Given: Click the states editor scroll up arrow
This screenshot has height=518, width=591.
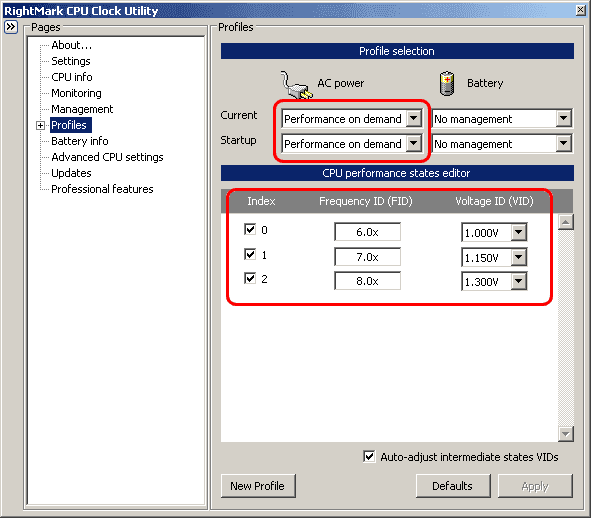Looking at the screenshot, I should [x=566, y=222].
